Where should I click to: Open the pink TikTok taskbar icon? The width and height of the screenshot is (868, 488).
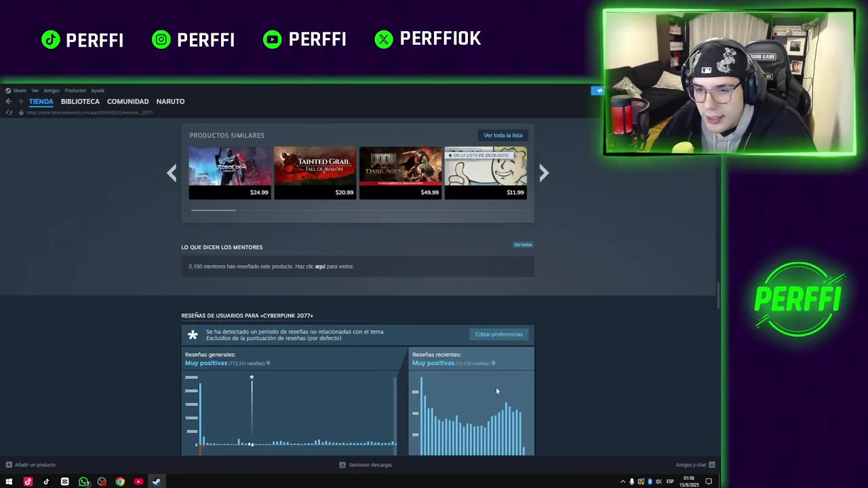tap(28, 482)
